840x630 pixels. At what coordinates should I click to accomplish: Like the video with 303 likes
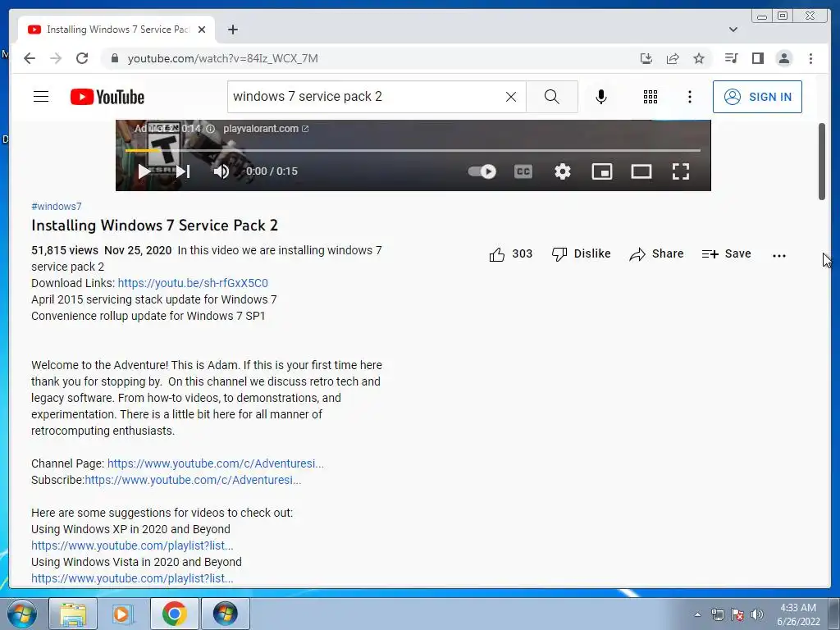click(510, 254)
